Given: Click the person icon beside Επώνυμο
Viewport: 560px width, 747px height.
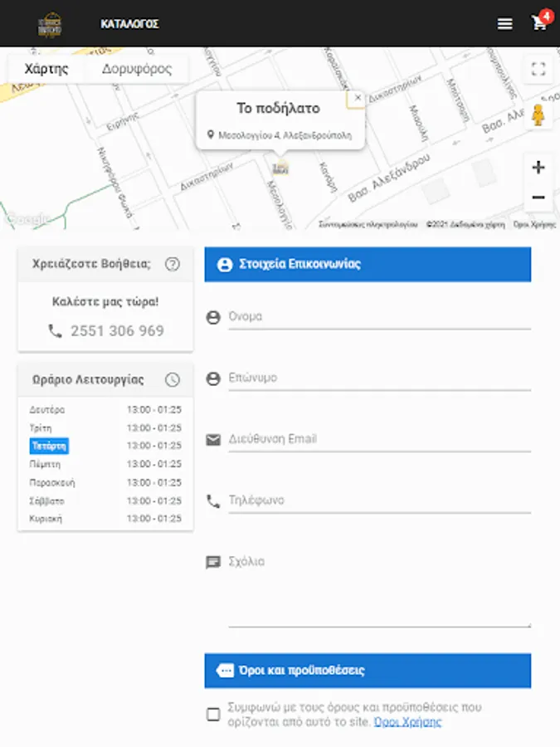Looking at the screenshot, I should click(x=213, y=378).
